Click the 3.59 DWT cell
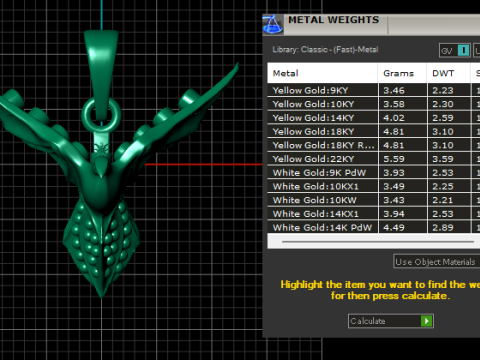Screen dimensions: 480x360 pos(448,159)
